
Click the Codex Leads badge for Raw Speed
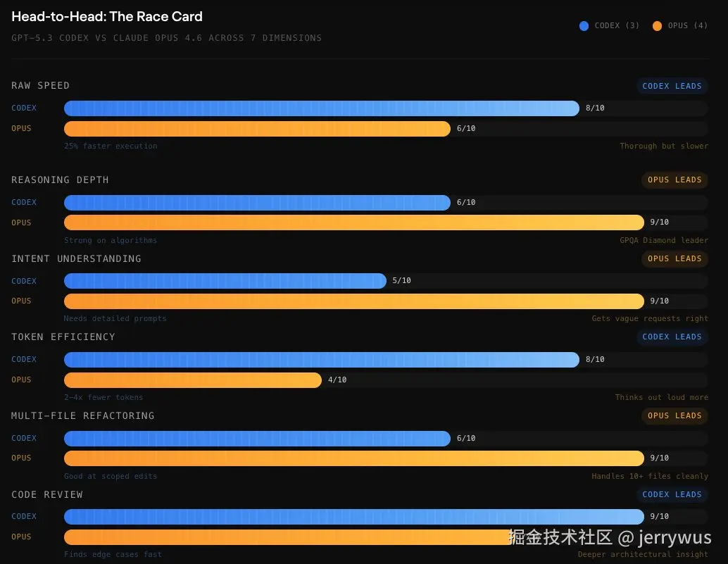coord(672,86)
